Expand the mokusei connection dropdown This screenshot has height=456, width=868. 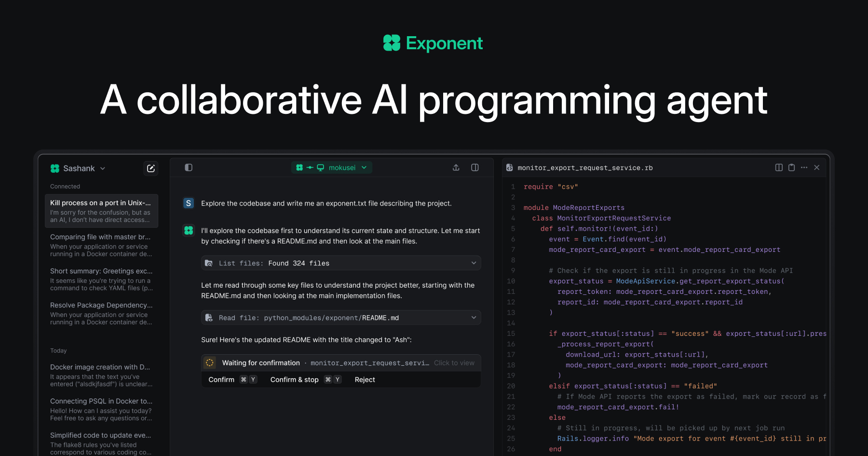coord(365,167)
